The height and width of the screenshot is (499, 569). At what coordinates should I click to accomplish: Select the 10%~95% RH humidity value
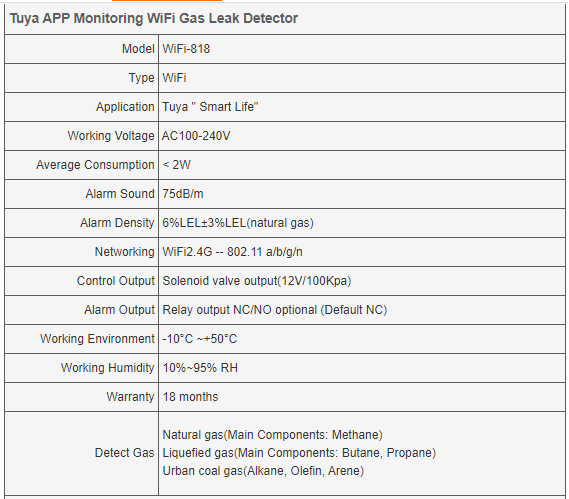pyautogui.click(x=200, y=368)
